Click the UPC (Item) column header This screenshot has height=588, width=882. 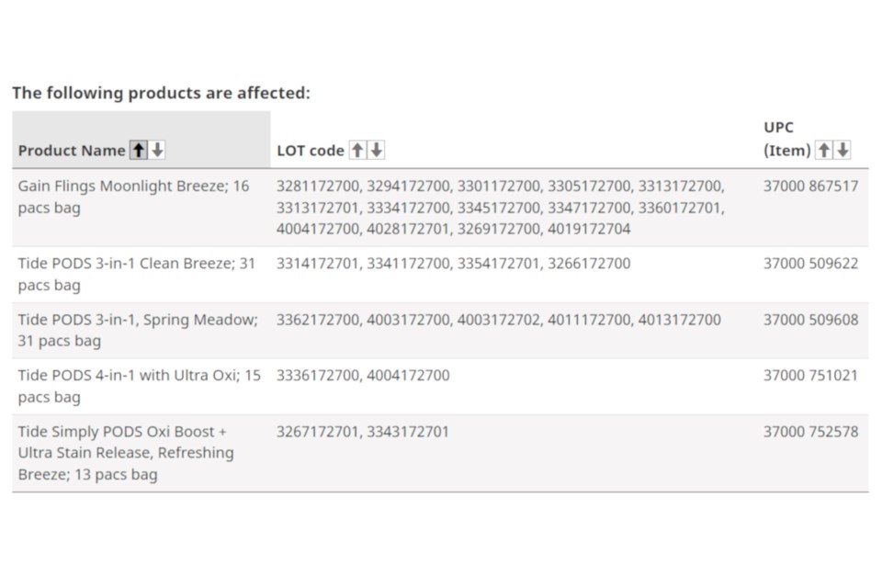(787, 139)
